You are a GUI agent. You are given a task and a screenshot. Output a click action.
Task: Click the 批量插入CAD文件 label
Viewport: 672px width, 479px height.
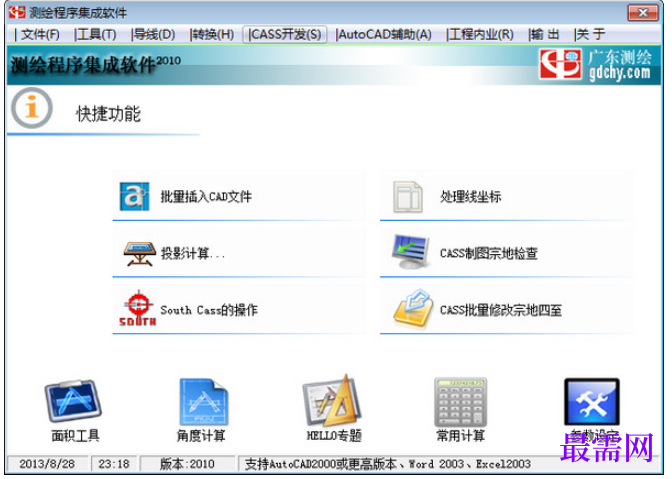pos(206,197)
